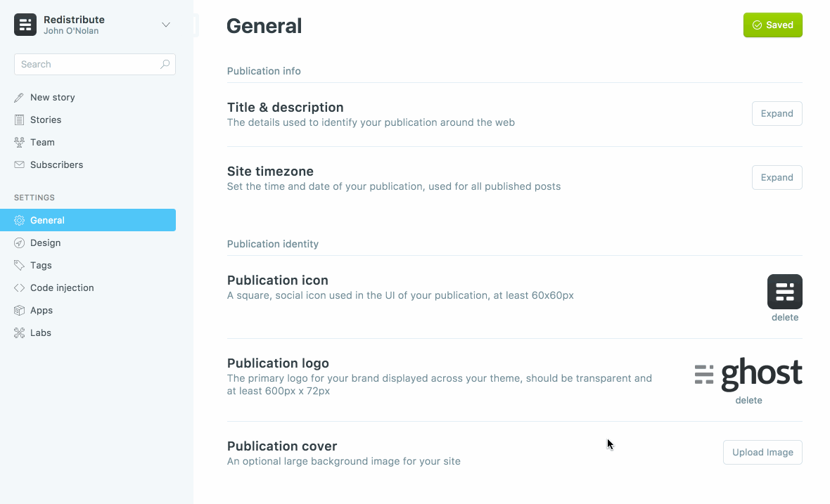830x504 pixels.
Task: Expand the Site timezone settings
Action: click(777, 177)
